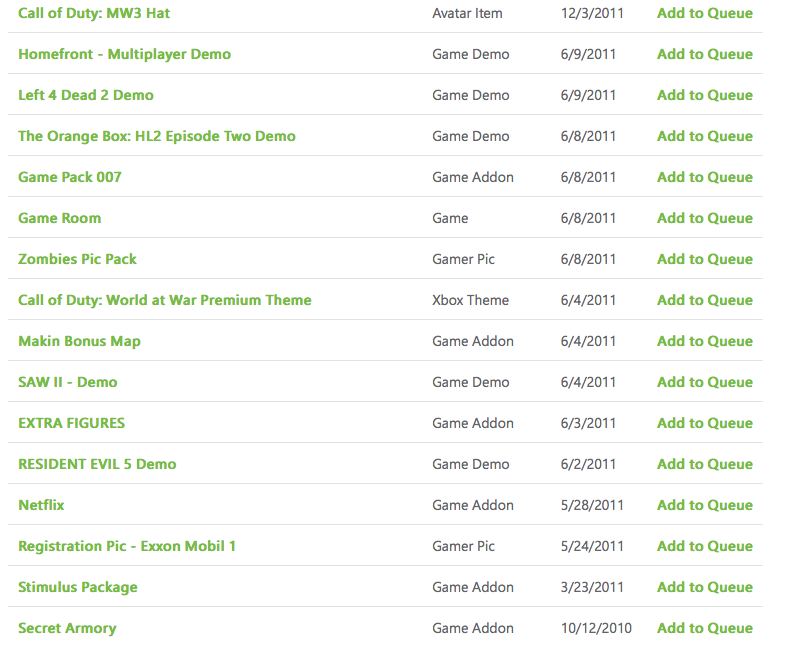The image size is (793, 646).
Task: Add Netflix to queue
Action: 705,505
